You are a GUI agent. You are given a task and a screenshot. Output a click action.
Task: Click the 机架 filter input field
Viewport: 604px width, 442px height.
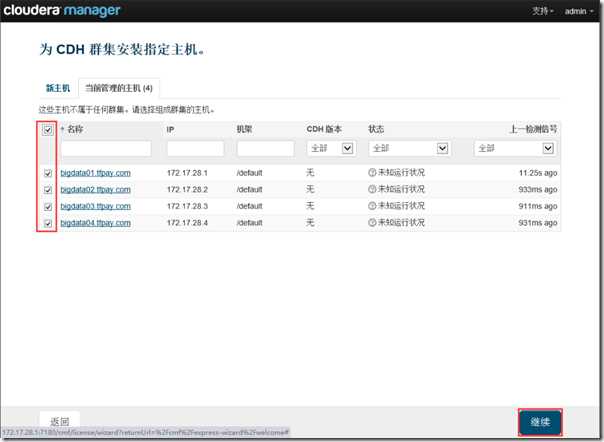click(266, 148)
